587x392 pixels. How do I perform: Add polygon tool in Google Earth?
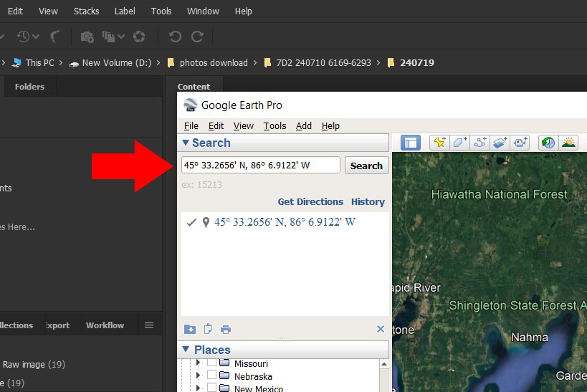coord(459,143)
